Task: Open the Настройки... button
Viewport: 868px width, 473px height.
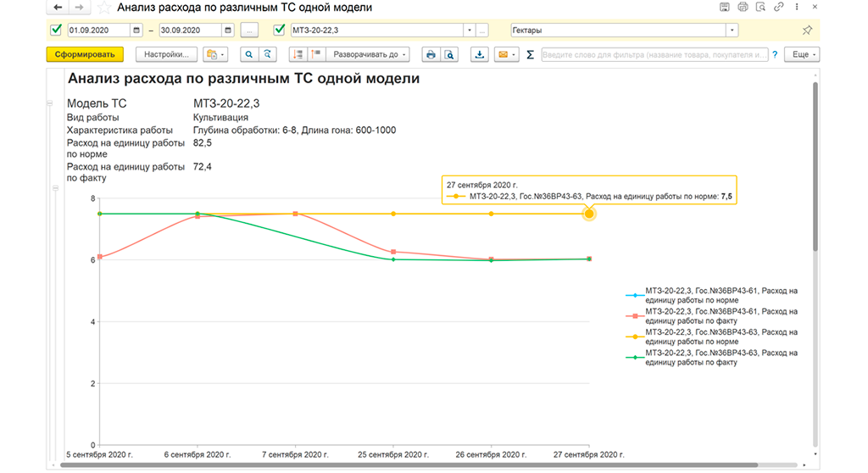Action: (167, 54)
